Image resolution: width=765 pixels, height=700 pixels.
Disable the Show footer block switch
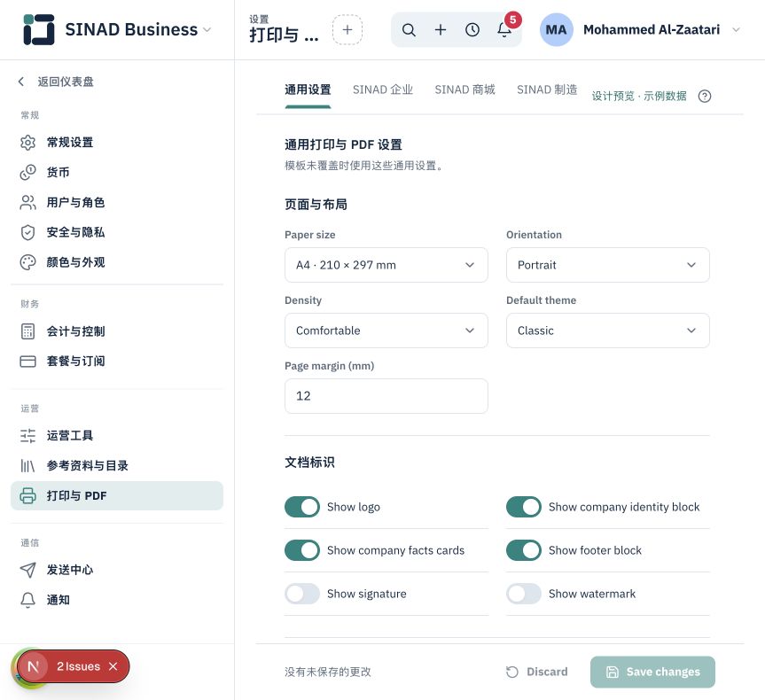(524, 550)
